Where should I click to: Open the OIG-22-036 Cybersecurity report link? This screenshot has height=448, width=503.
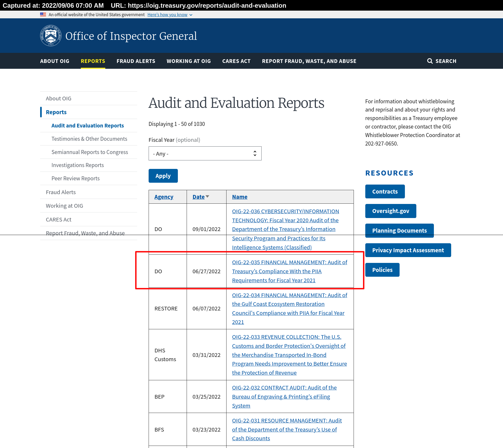pyautogui.click(x=286, y=229)
